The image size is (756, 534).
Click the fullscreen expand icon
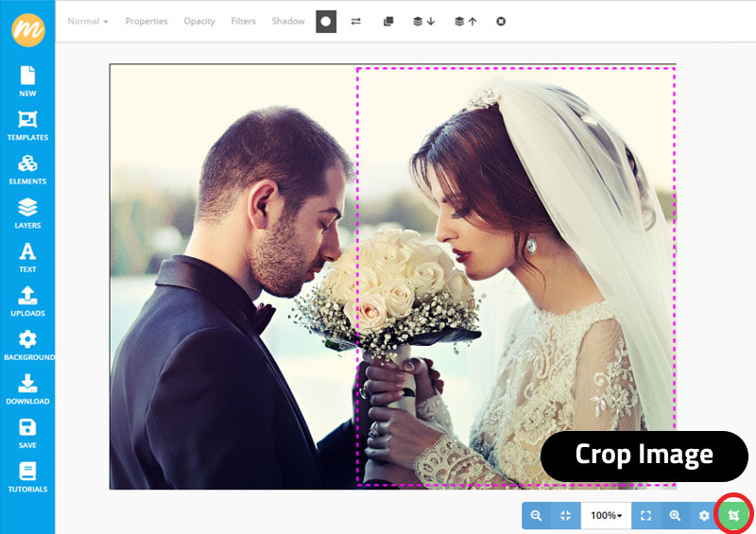pyautogui.click(x=645, y=515)
